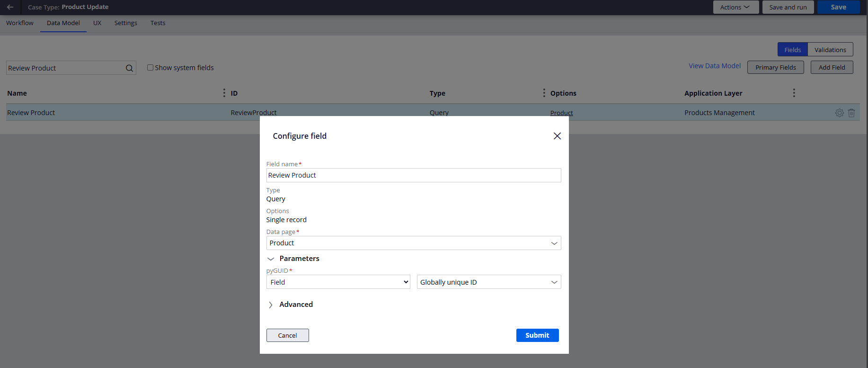Open the Actions dropdown menu
The height and width of the screenshot is (368, 868).
click(x=736, y=7)
